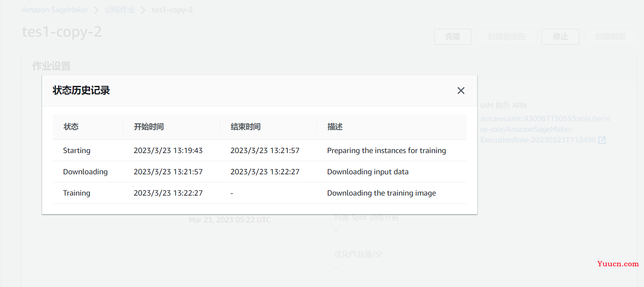
Task: Click the 作业设置 section heading
Action: tap(51, 66)
